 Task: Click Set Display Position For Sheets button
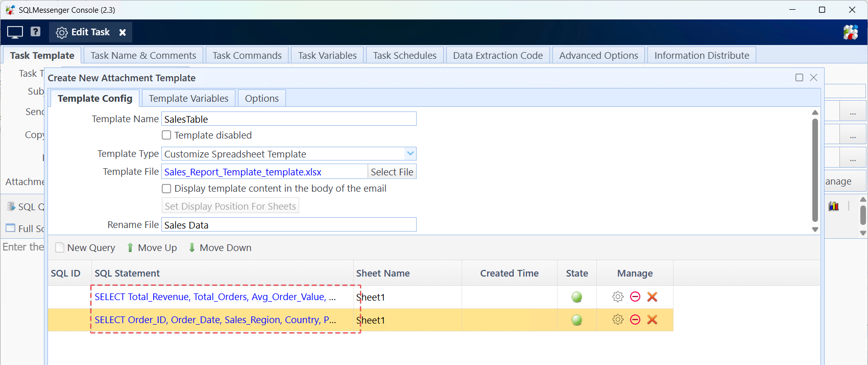230,206
